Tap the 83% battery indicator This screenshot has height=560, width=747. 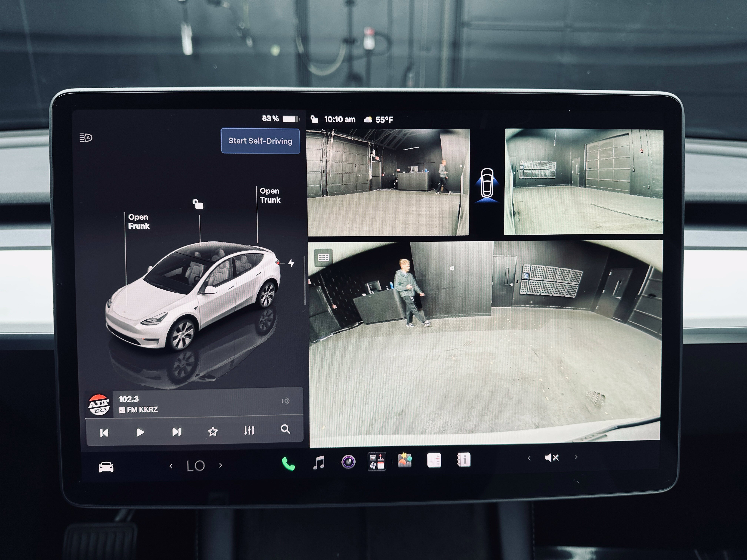click(280, 119)
